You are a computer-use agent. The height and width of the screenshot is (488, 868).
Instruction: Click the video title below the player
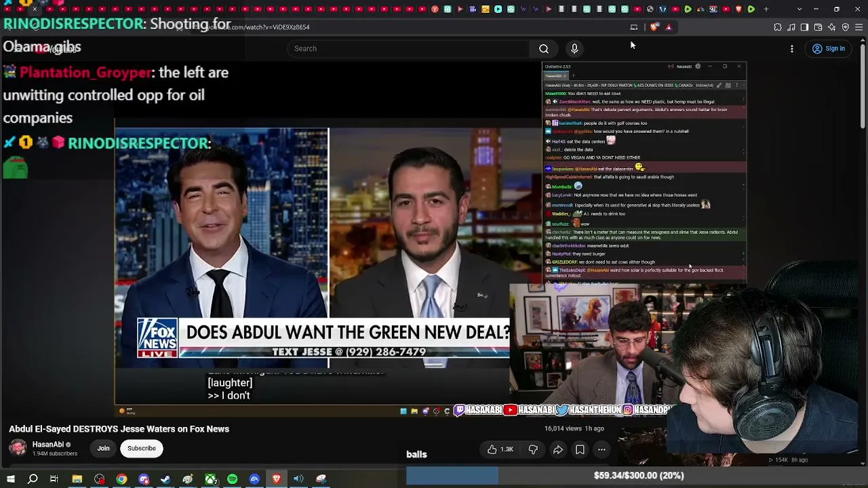tap(119, 429)
